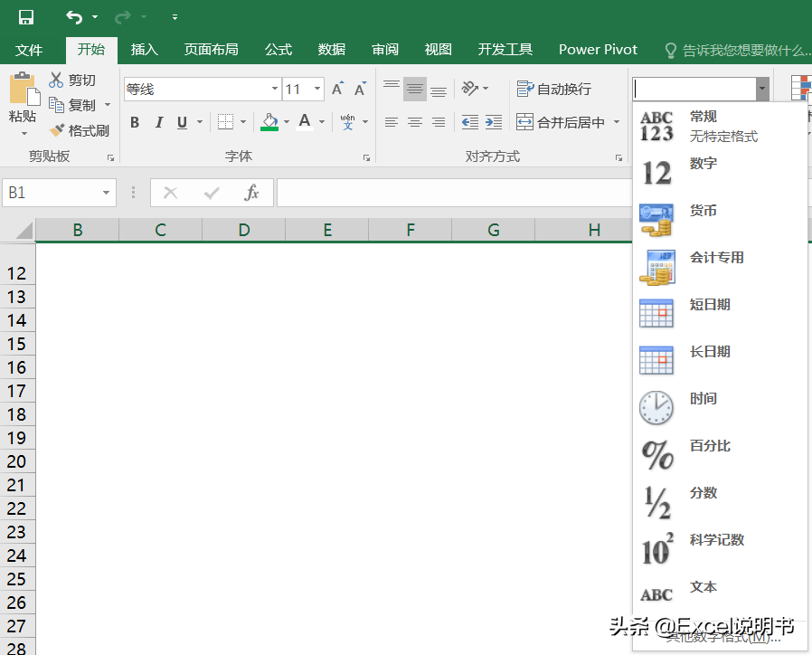The image size is (812, 655).
Task: Choose 常规 general number format
Action: [720, 126]
